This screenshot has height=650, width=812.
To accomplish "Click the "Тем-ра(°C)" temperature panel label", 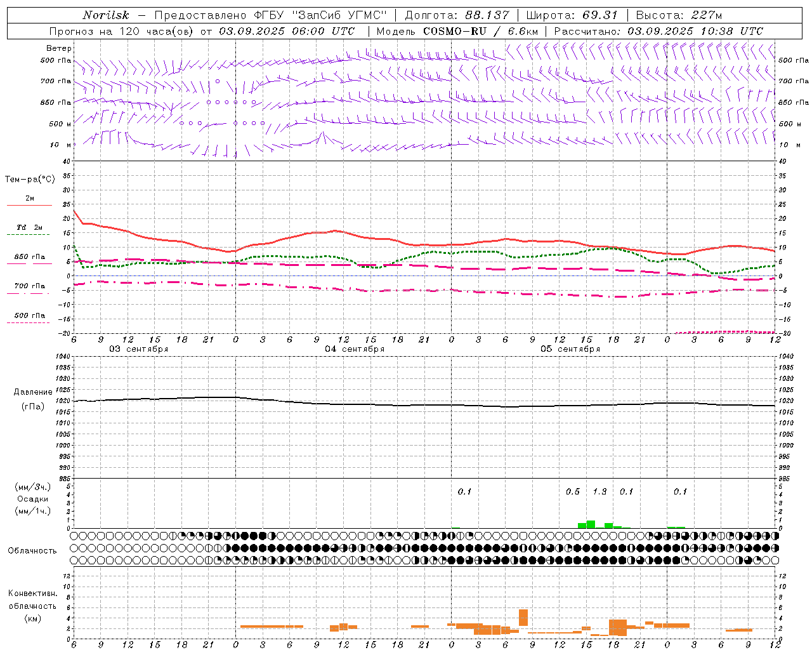I will (x=30, y=179).
